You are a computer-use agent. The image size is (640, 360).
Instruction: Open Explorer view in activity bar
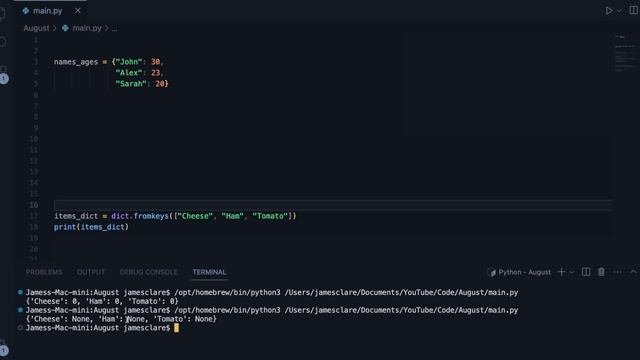tap(2, 14)
